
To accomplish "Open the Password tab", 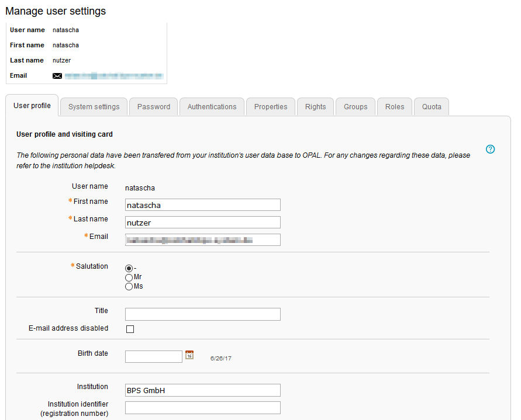I will (x=154, y=107).
